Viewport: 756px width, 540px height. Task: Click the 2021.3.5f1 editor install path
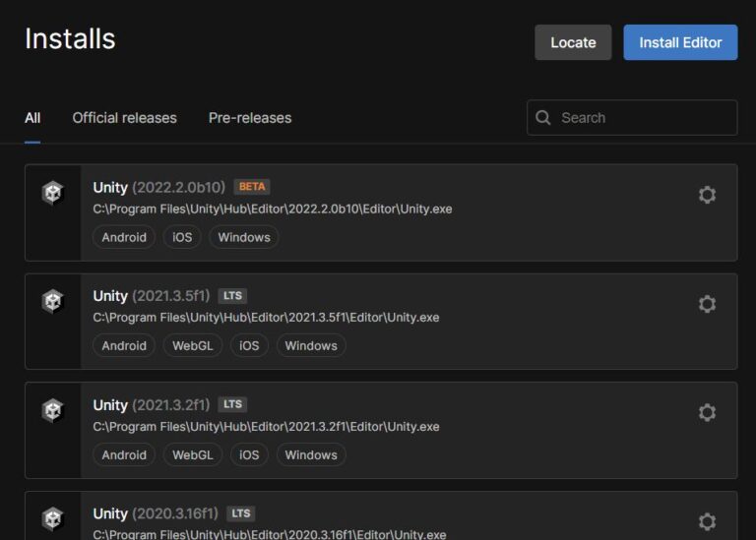click(x=266, y=318)
